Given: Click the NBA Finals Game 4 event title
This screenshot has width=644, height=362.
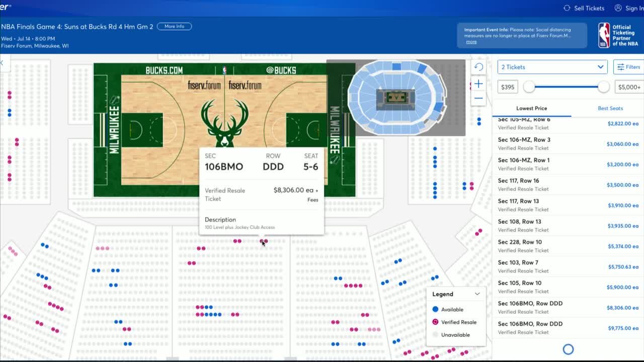Looking at the screenshot, I should pyautogui.click(x=77, y=27).
